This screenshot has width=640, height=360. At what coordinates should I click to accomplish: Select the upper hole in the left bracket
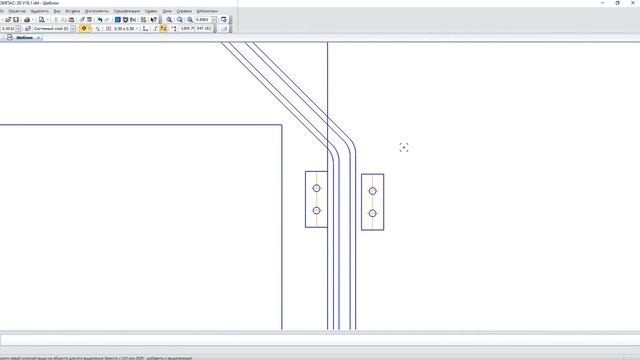[x=316, y=188]
